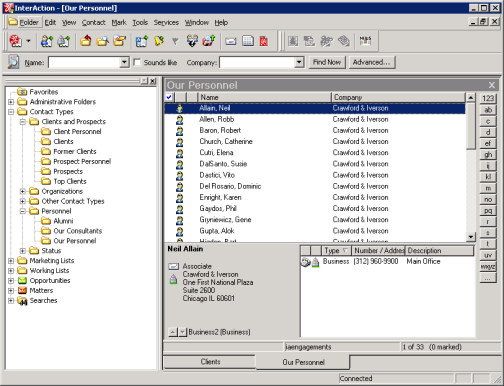Click the building icon beside Crawford & Iverson address
Screen dimensions: 504x386
[x=173, y=279]
